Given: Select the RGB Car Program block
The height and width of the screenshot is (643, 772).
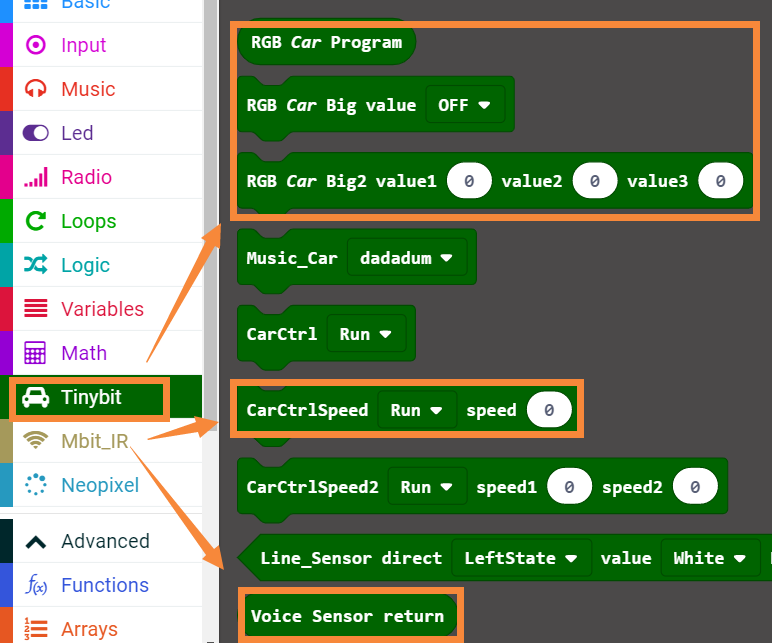Looking at the screenshot, I should tap(325, 43).
